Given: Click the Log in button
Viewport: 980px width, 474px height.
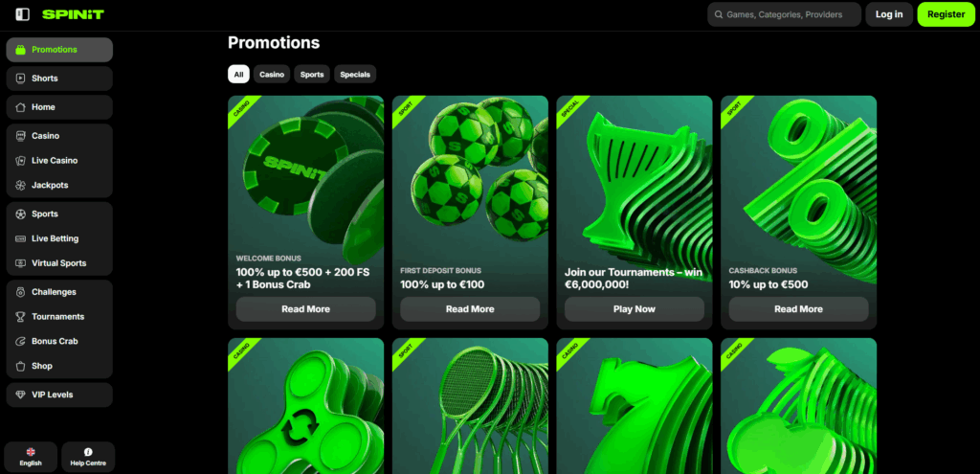Looking at the screenshot, I should [889, 14].
